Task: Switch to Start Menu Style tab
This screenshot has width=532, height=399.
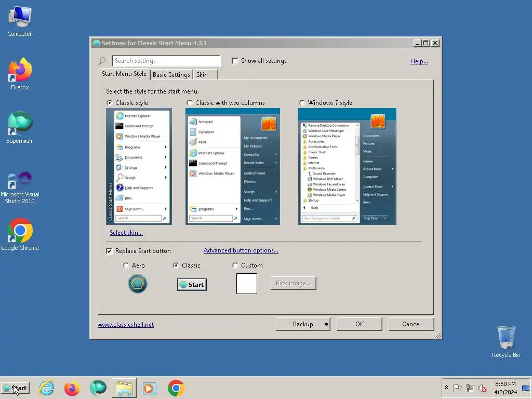Action: (x=124, y=74)
